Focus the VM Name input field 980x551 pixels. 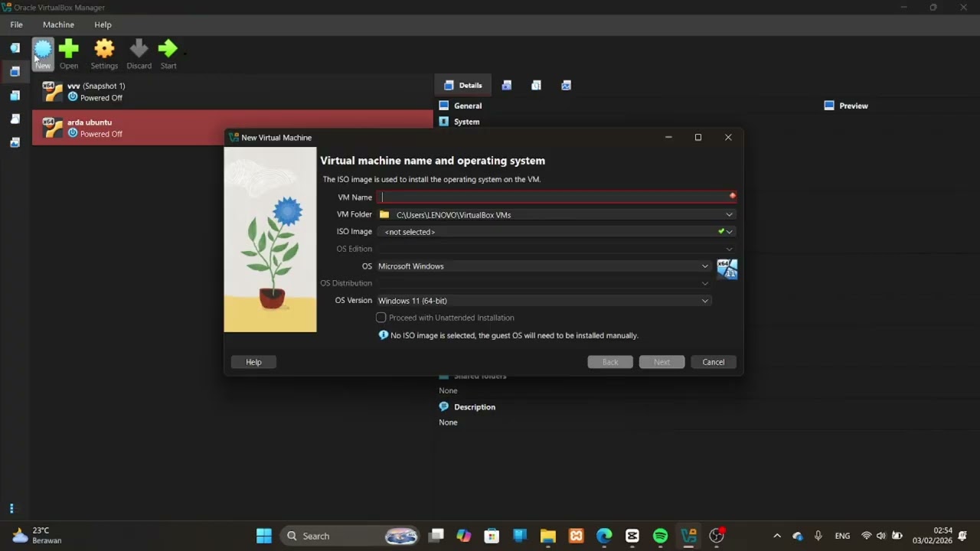coord(556,197)
